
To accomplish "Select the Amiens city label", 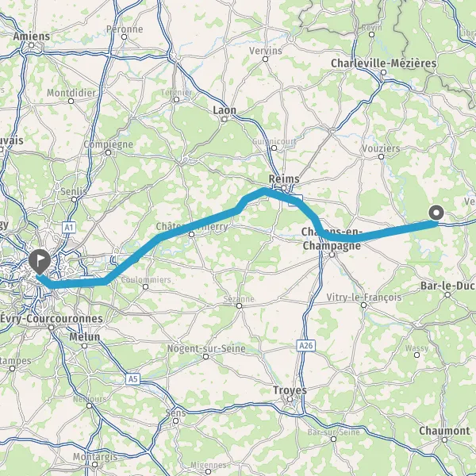I will pos(31,36).
